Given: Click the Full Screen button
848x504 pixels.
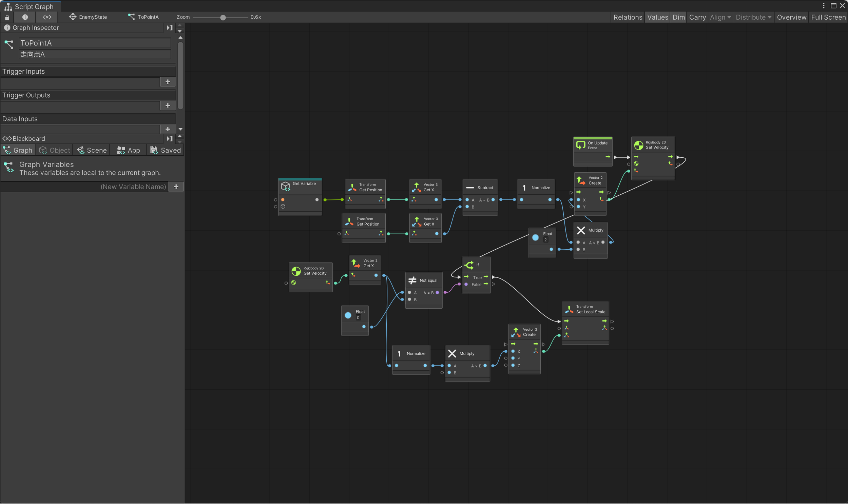Looking at the screenshot, I should 828,17.
